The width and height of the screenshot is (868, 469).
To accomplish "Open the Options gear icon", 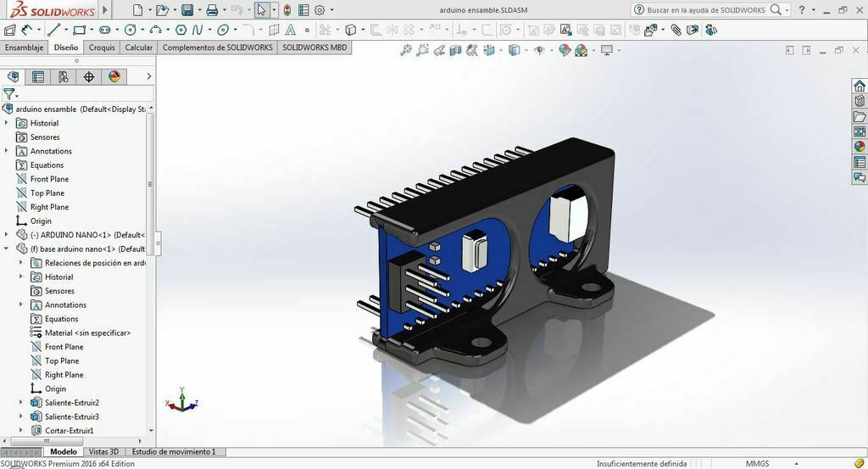I will [320, 10].
